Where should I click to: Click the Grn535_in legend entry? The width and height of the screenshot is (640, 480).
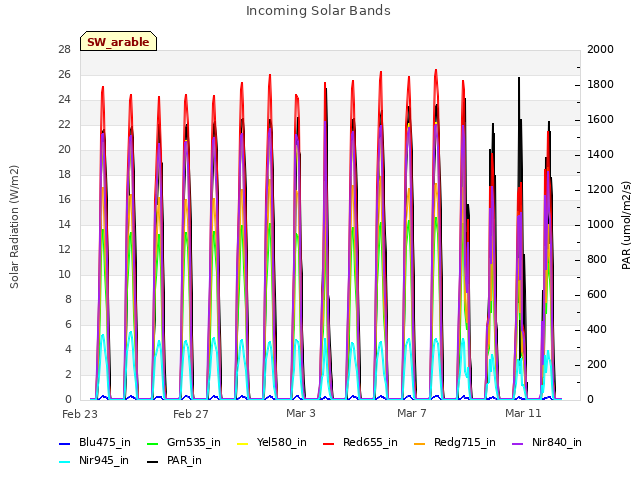(184, 442)
